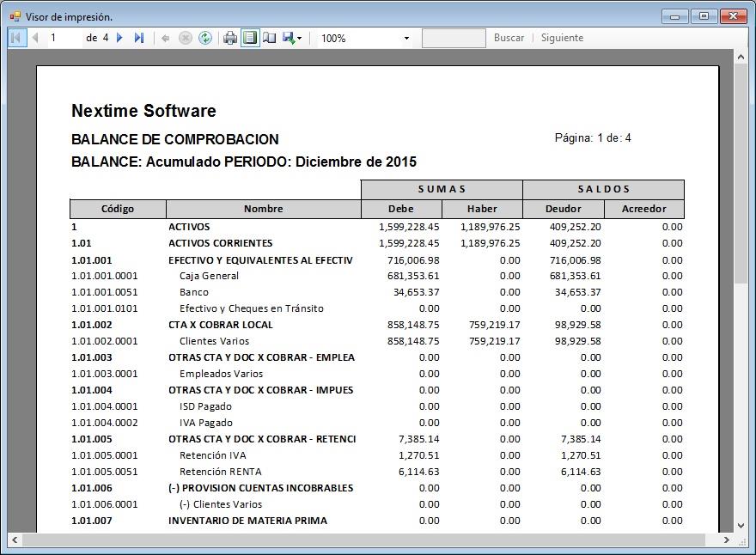
Task: Open page setup
Action: [270, 38]
